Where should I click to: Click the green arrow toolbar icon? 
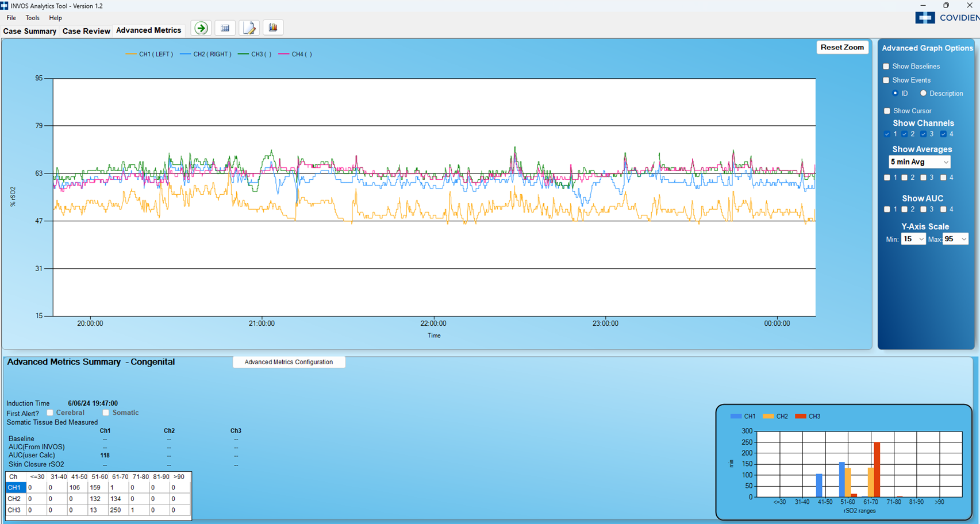[201, 28]
